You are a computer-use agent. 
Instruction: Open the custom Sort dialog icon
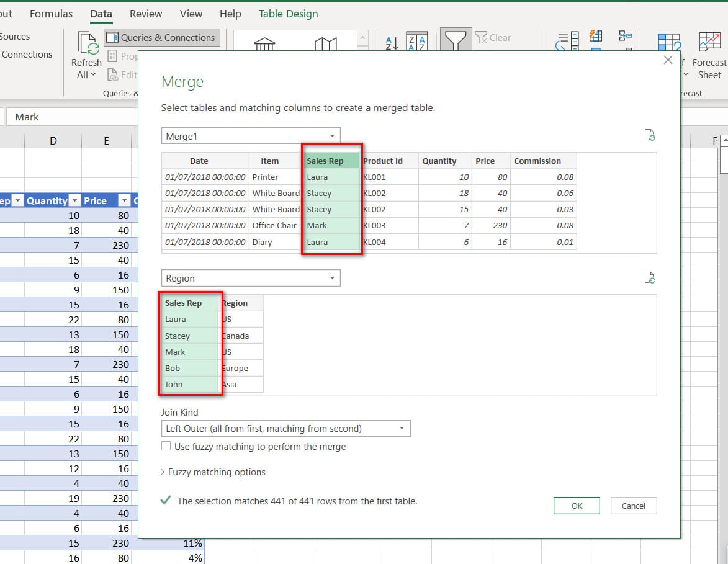(x=416, y=42)
